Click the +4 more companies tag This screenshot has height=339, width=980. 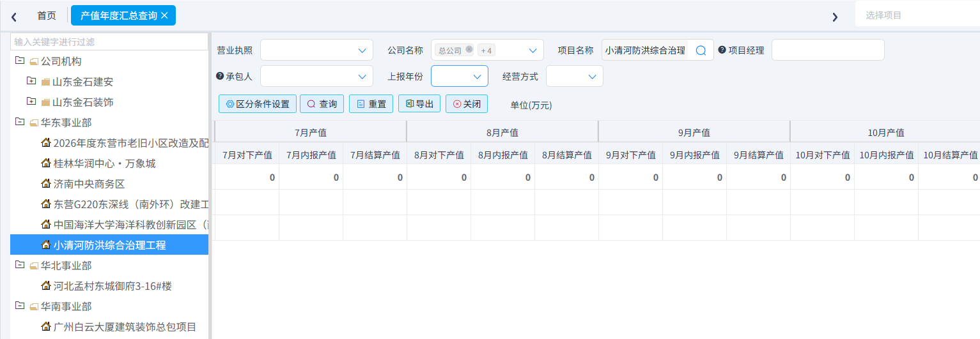(486, 50)
